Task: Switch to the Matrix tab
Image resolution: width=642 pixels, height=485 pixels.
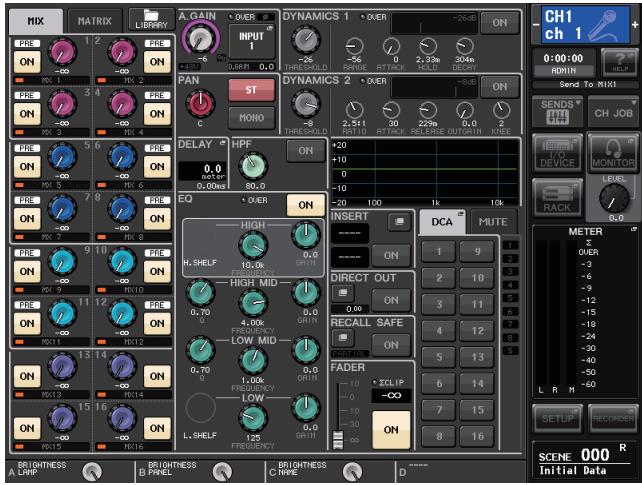Action: (95, 21)
